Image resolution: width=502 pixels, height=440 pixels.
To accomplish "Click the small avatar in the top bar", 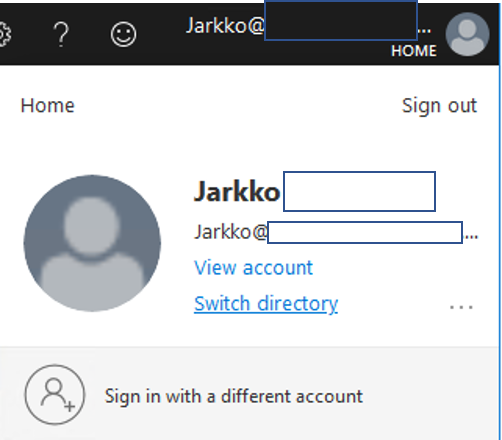I will point(467,34).
